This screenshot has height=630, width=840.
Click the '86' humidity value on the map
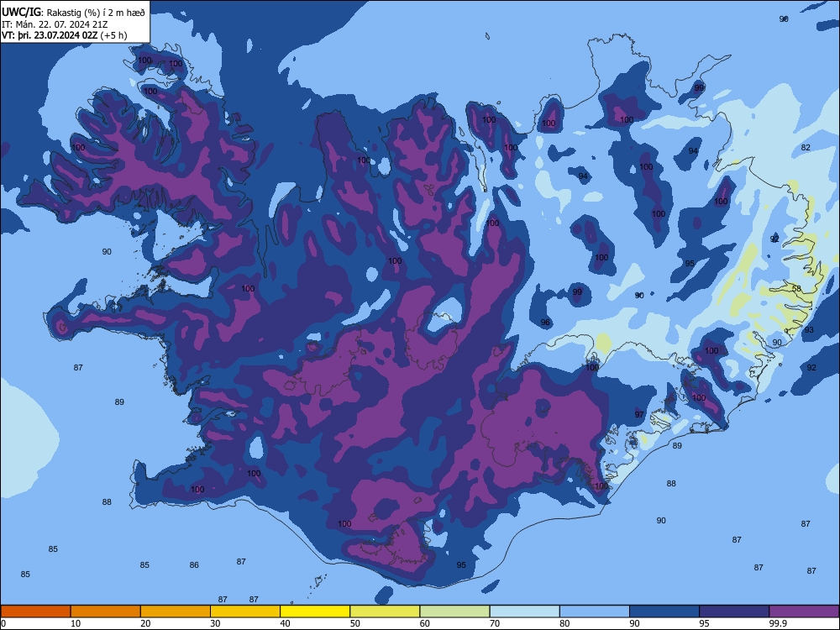(194, 564)
